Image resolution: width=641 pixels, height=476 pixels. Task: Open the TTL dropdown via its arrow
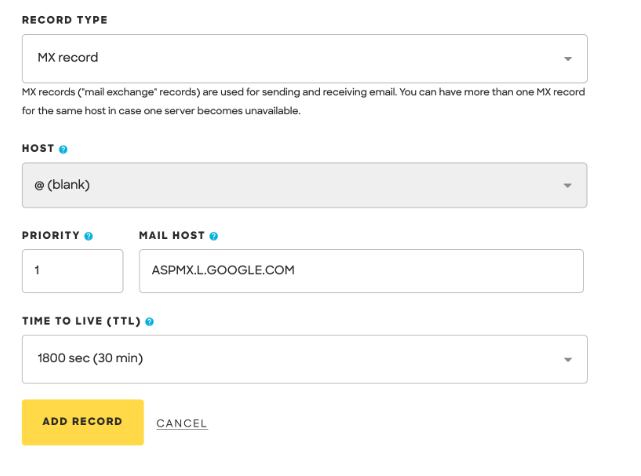[x=568, y=359]
